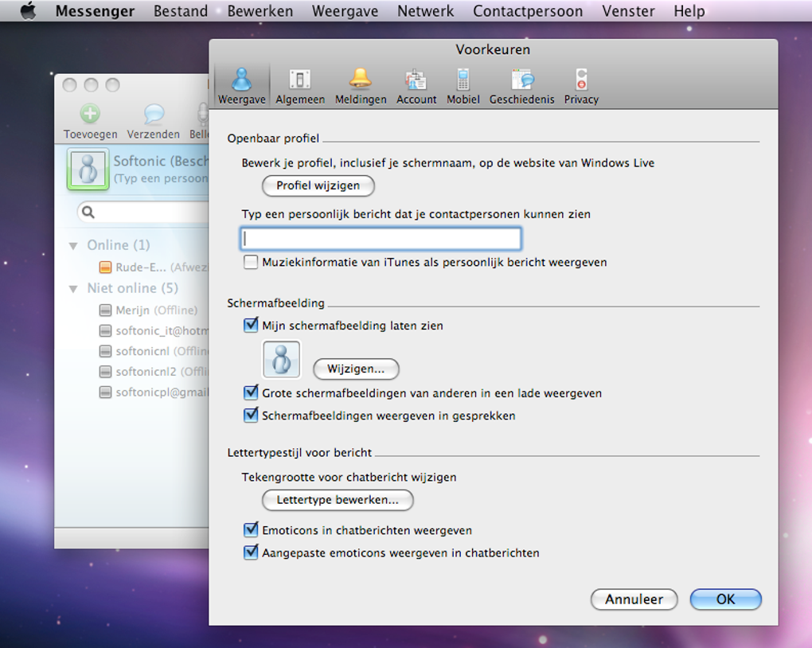812x648 pixels.
Task: Click the Softonic display name text
Action: point(161,161)
